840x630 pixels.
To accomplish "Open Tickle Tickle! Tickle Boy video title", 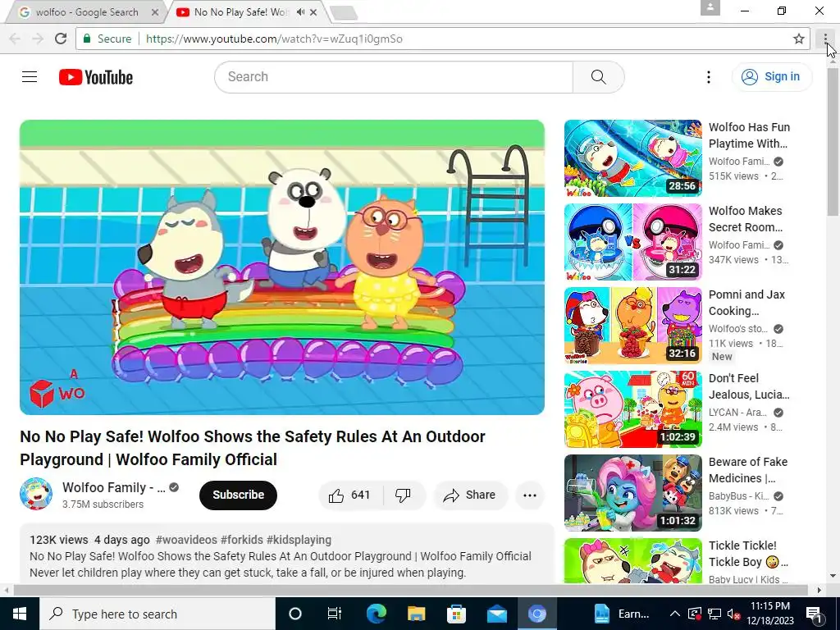I will [748, 554].
